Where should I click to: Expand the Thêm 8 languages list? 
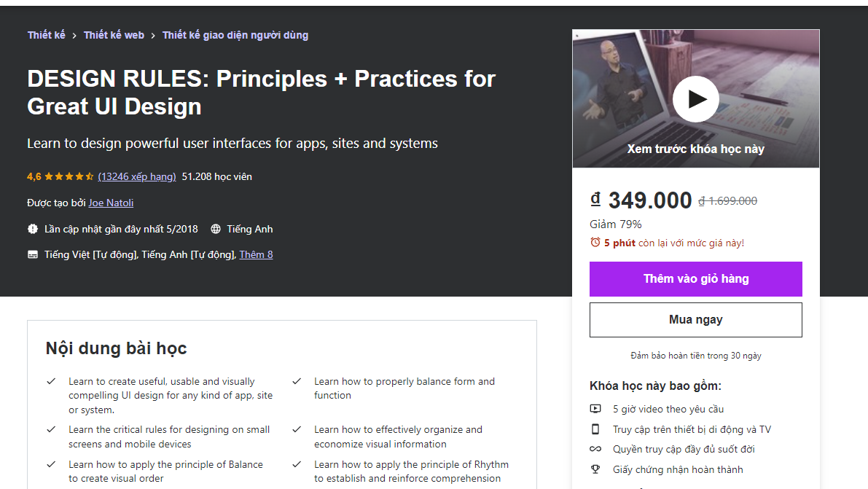(256, 254)
